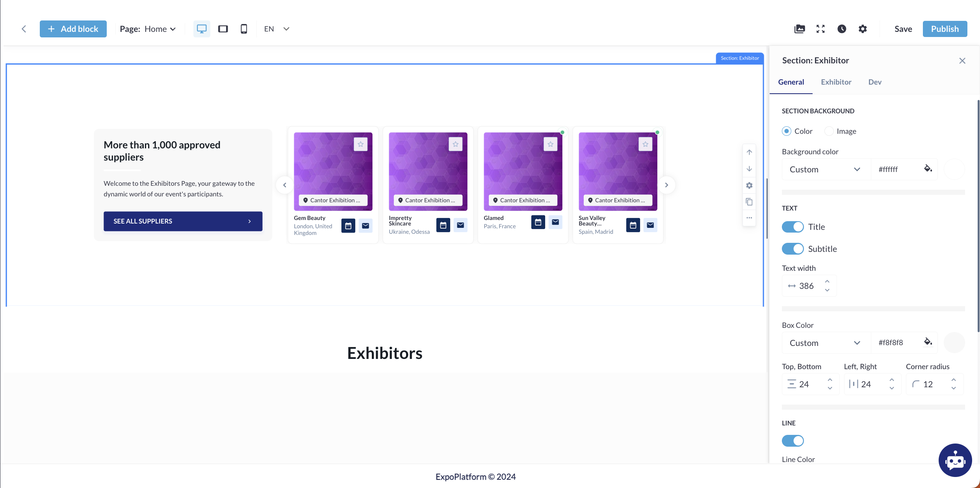
Task: Click the settings panel scrollbar
Action: click(x=978, y=216)
